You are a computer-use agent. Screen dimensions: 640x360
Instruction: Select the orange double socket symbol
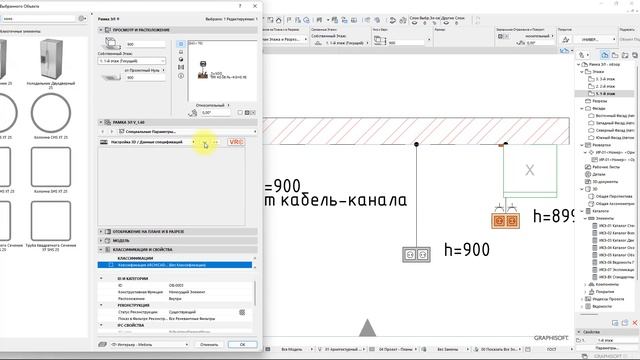(506, 221)
